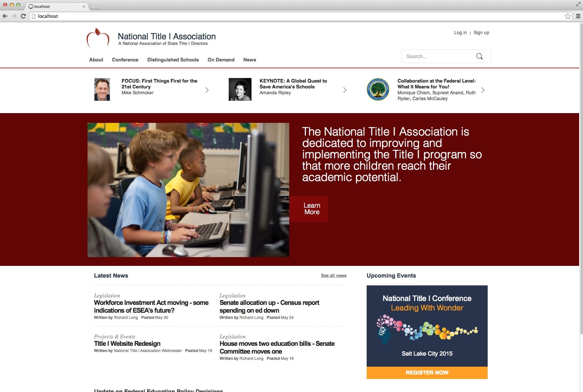Click KEYNOTE: A Global Quest headline
The image size is (583, 392).
[x=293, y=84]
